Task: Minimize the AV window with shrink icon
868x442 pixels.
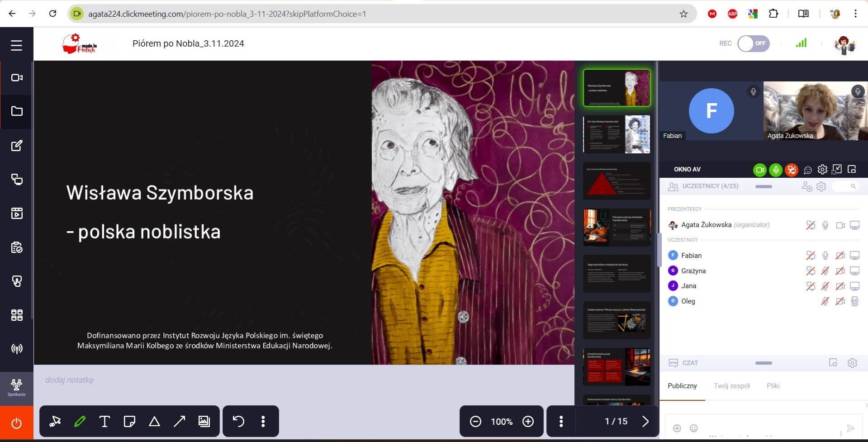Action: click(837, 170)
